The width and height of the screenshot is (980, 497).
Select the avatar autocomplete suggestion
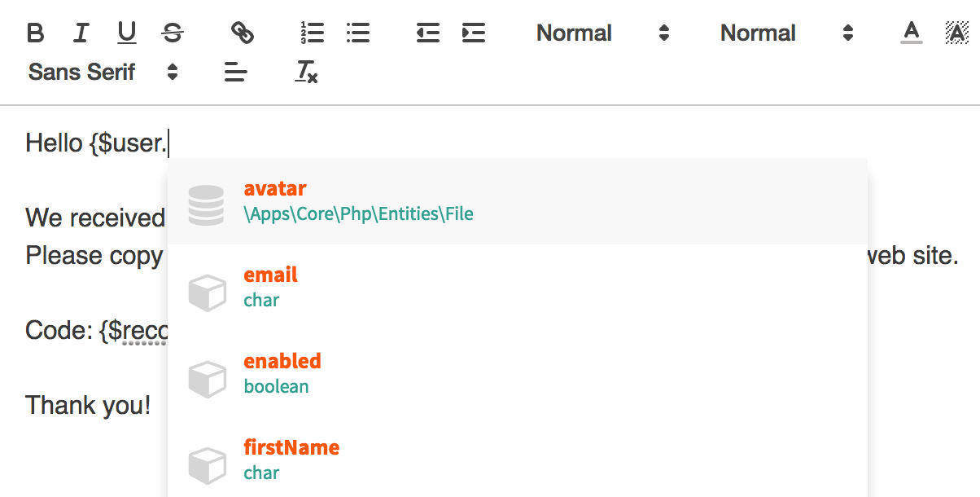[517, 201]
